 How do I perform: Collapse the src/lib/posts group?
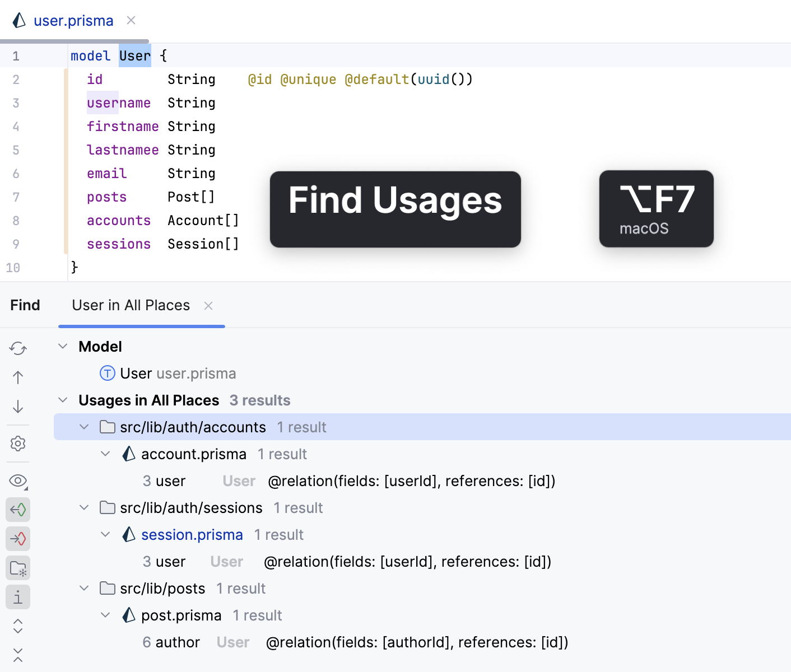tap(84, 588)
